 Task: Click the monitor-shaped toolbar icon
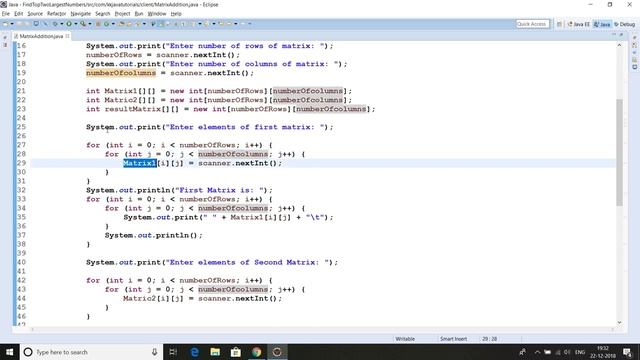coord(36,24)
